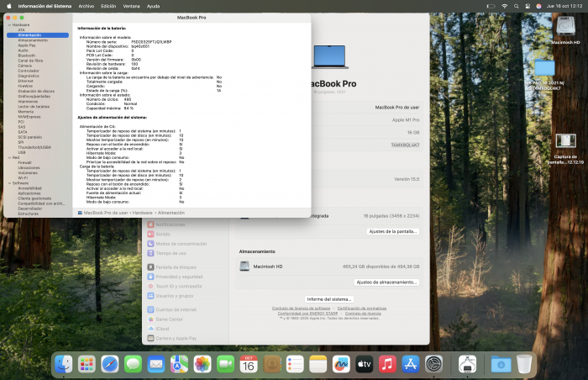Click the Notificaciones settings icon
Viewport: 588px width, 380px height.
pyautogui.click(x=150, y=225)
